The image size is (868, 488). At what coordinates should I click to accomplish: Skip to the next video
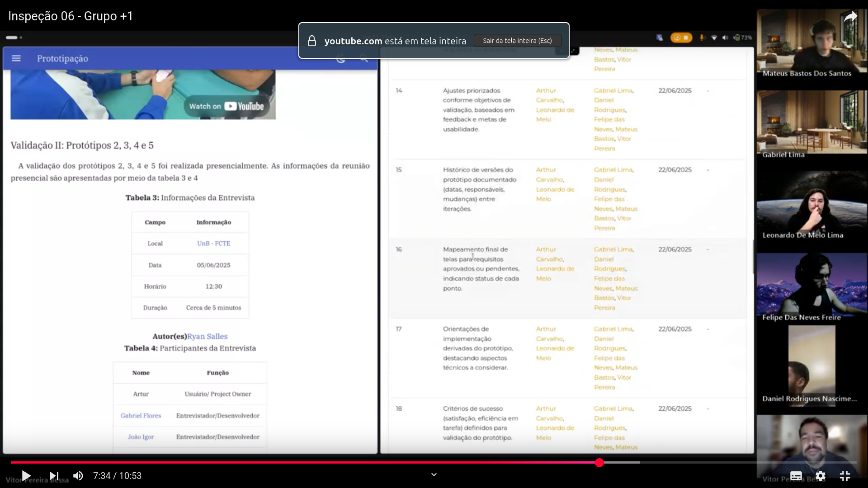54,475
